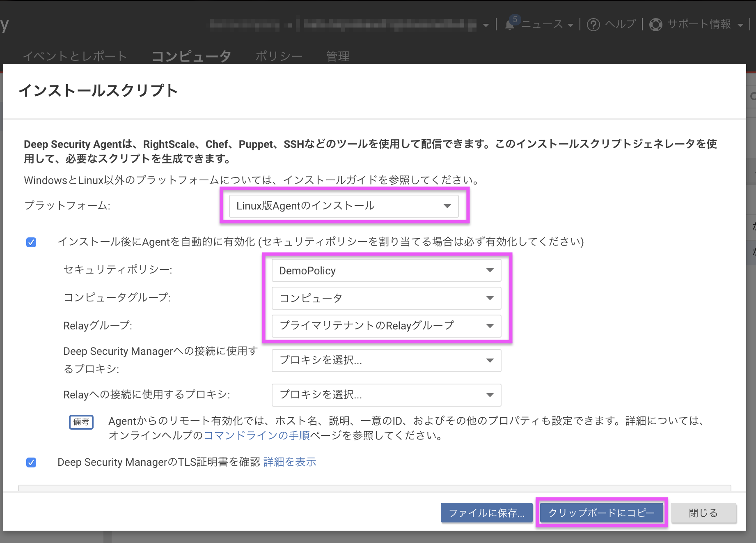The height and width of the screenshot is (543, 756).
Task: Click クリップボードにコピー button
Action: pos(601,513)
